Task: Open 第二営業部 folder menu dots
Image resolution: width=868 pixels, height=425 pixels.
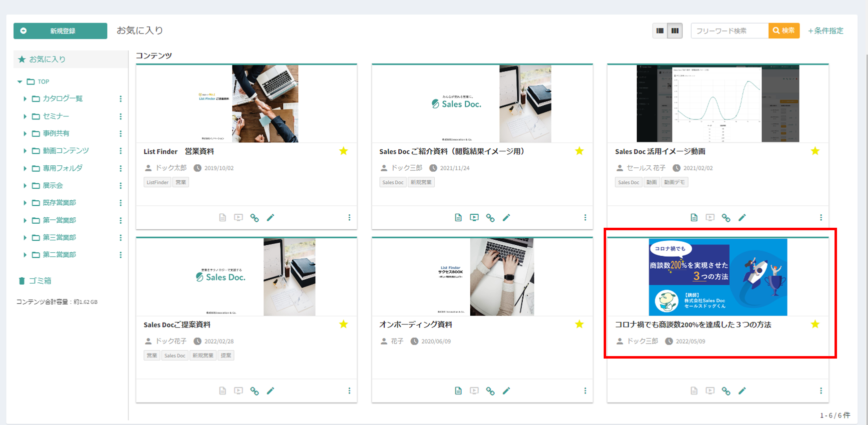Action: pyautogui.click(x=120, y=255)
